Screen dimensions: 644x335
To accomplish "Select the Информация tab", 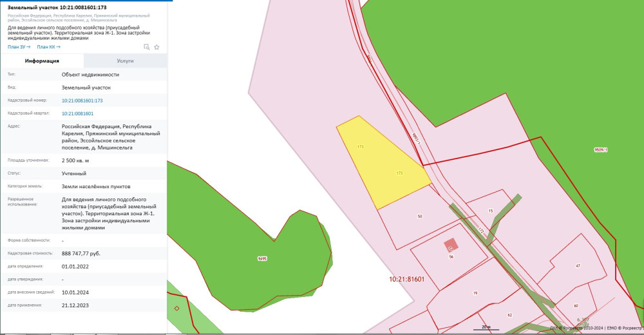I will 42,61.
